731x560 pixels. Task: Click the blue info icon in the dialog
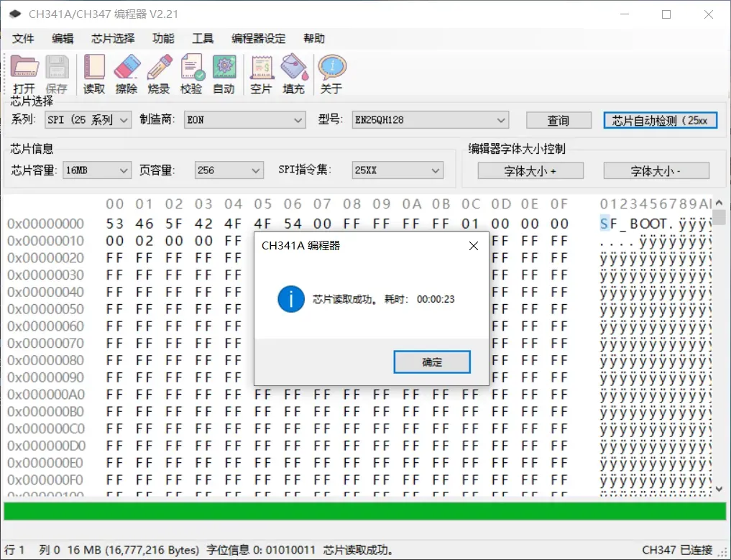(x=291, y=299)
